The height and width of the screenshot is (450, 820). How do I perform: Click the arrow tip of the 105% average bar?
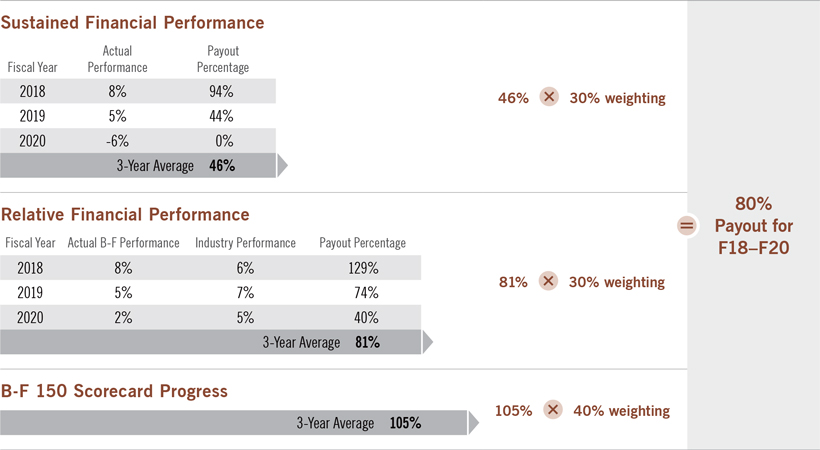[474, 423]
